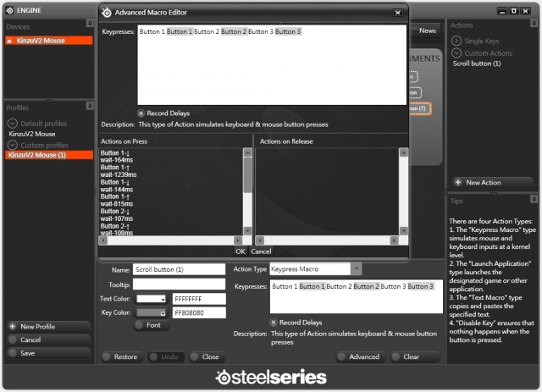Click the Key Color hex field FF808080
The height and width of the screenshot is (392, 542).
pyautogui.click(x=200, y=313)
